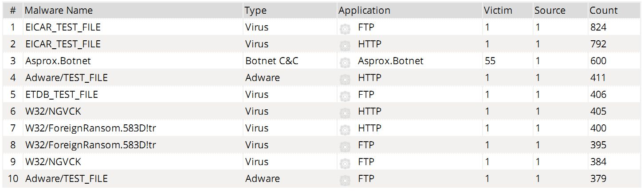Sort by the Malware Name column header
The image size is (644, 193).
(x=59, y=11)
